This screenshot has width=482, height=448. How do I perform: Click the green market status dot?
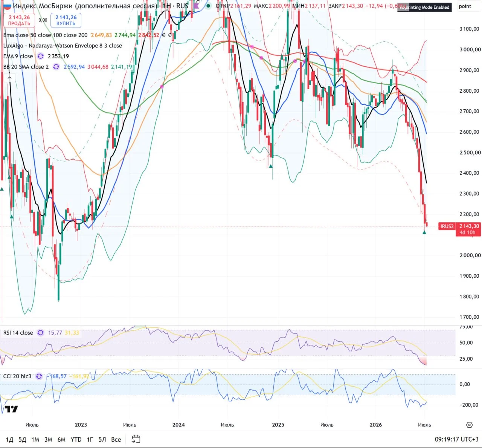(208, 6)
